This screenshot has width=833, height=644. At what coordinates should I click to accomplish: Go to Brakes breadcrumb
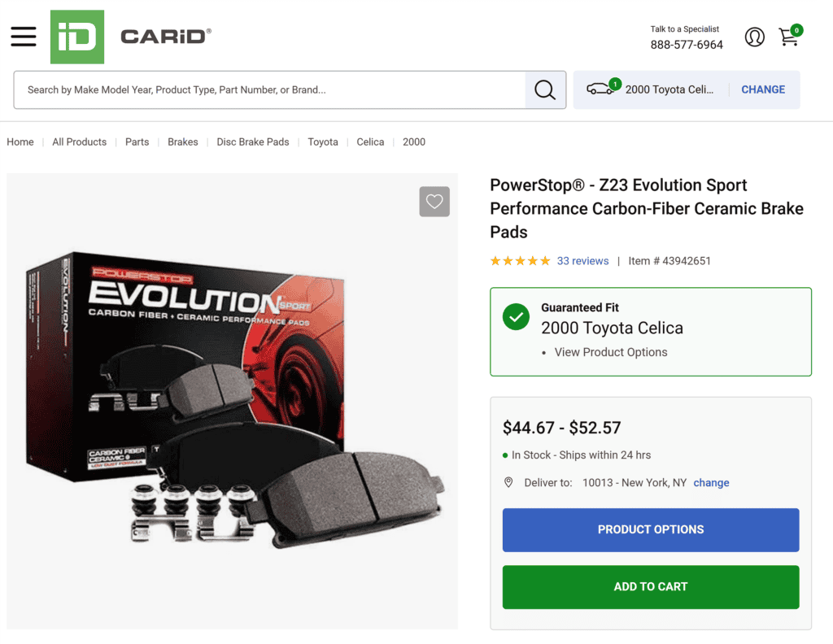[183, 141]
